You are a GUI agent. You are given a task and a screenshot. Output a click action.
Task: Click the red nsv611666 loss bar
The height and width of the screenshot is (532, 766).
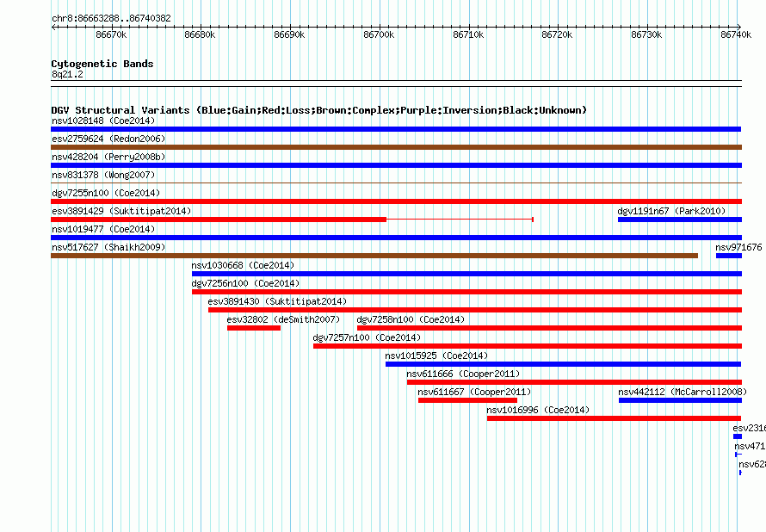point(575,382)
